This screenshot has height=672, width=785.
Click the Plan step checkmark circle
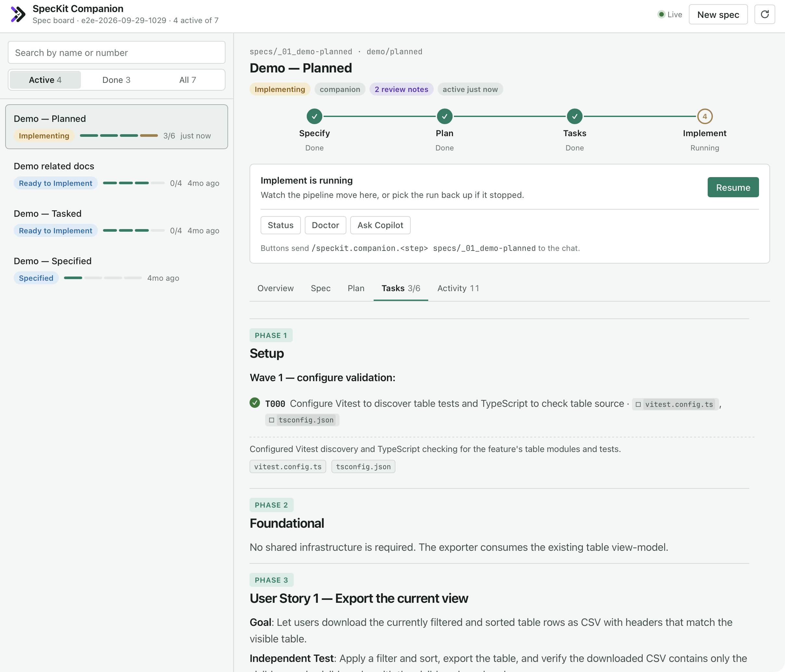444,116
